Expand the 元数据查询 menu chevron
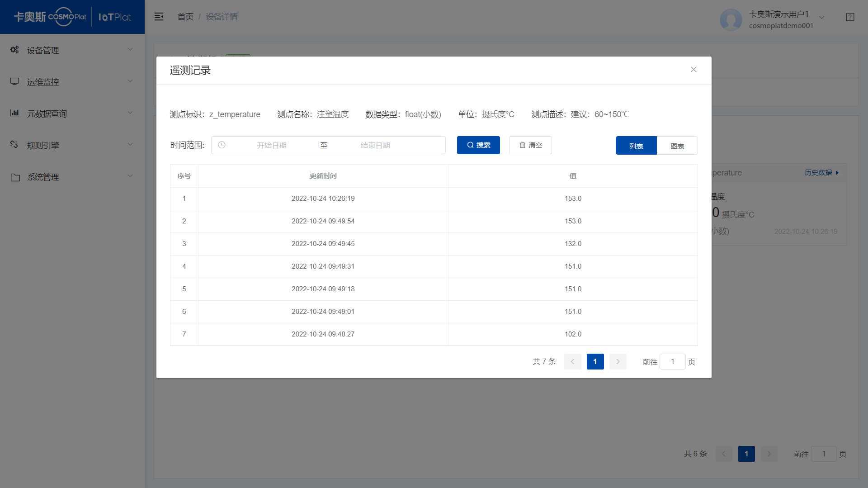Viewport: 868px width, 488px height. point(130,113)
